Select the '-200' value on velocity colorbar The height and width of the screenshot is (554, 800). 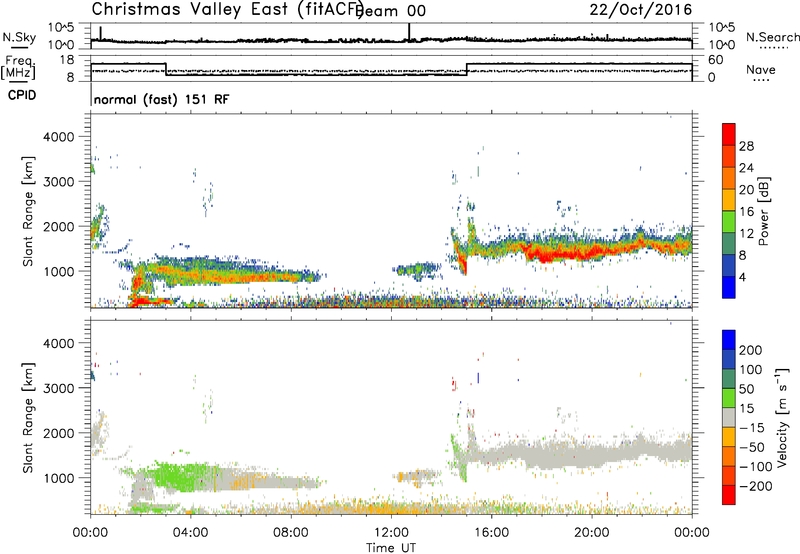(756, 487)
